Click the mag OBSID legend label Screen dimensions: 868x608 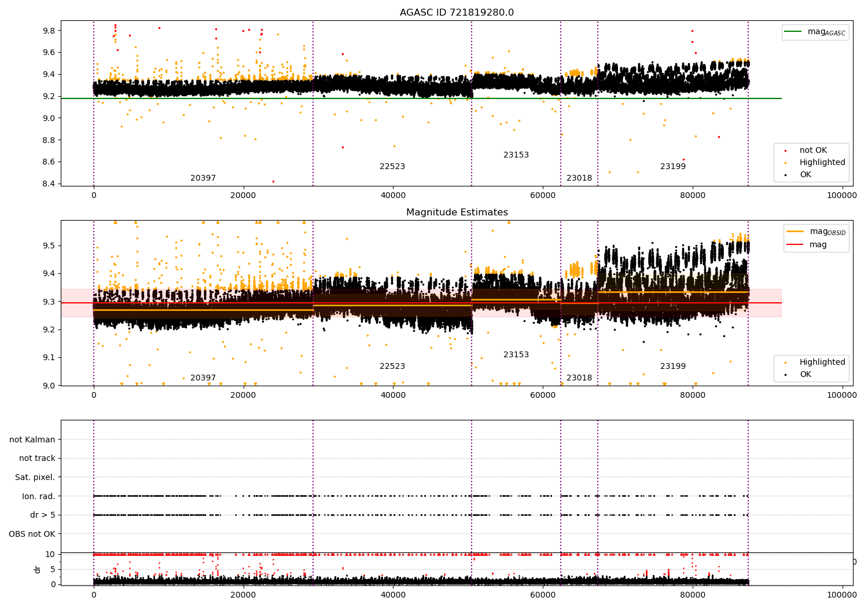point(827,232)
